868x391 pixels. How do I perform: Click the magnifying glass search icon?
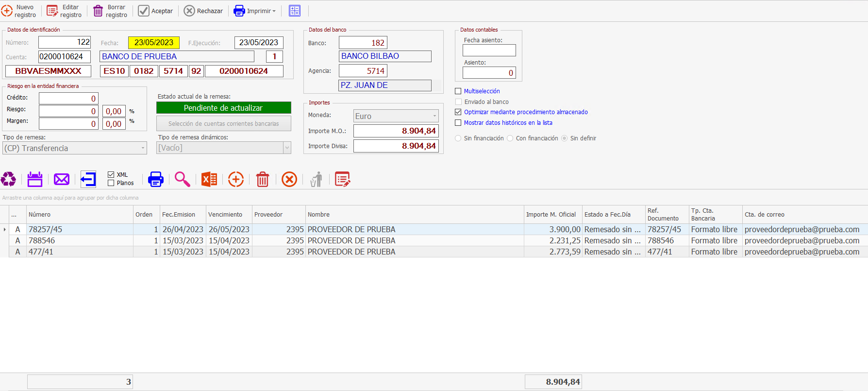click(182, 179)
